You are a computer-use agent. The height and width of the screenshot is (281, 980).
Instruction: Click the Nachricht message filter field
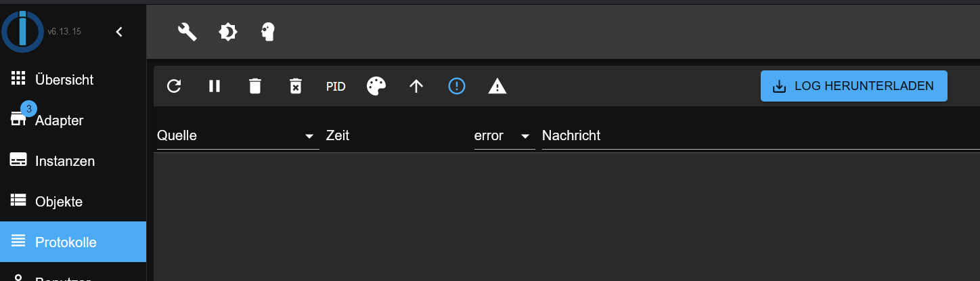(x=758, y=135)
